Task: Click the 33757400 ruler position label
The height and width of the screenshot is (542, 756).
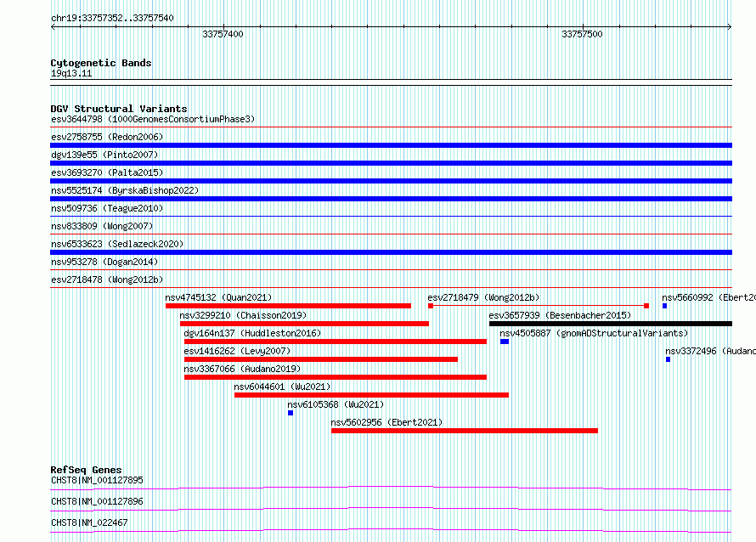Action: click(x=223, y=34)
